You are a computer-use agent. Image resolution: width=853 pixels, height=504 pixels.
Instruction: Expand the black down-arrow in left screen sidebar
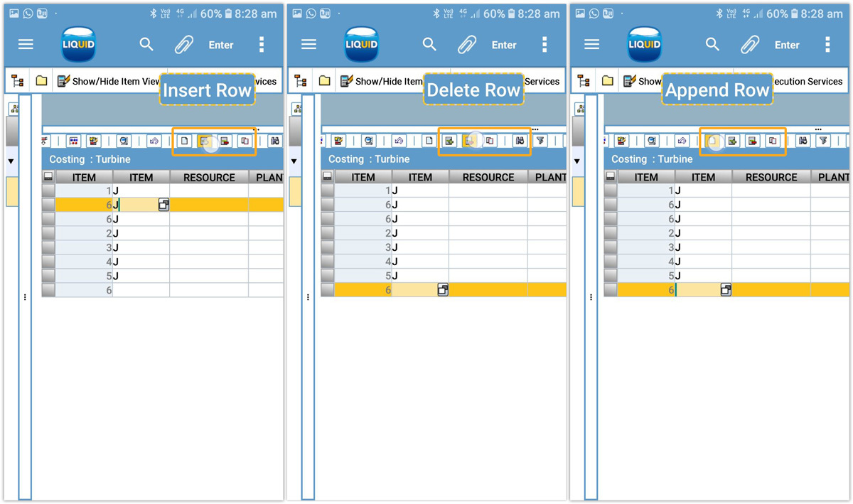point(11,161)
